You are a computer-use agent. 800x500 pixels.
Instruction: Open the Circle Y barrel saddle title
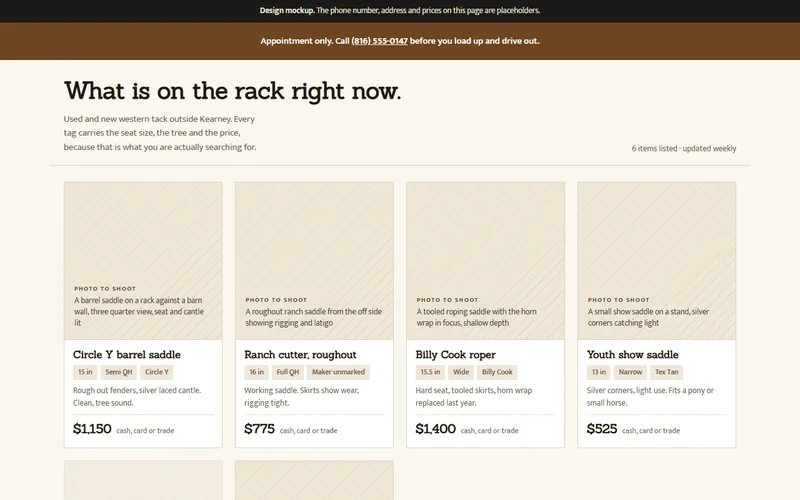tap(127, 355)
